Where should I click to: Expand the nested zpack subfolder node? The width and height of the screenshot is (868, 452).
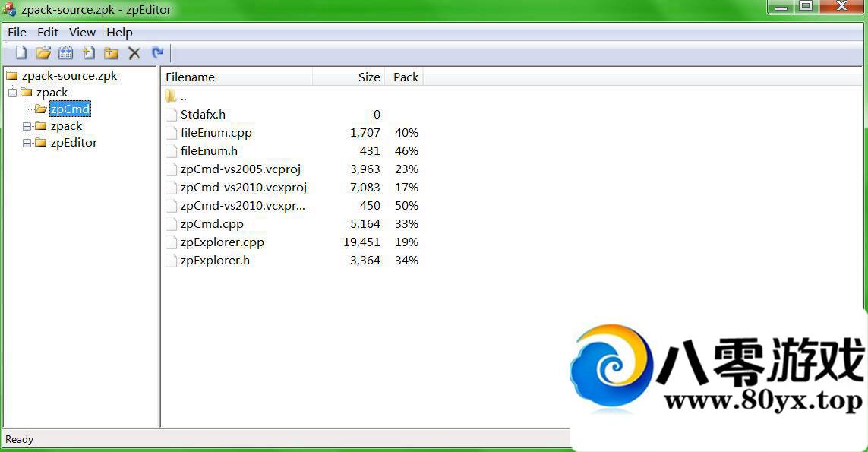point(27,126)
